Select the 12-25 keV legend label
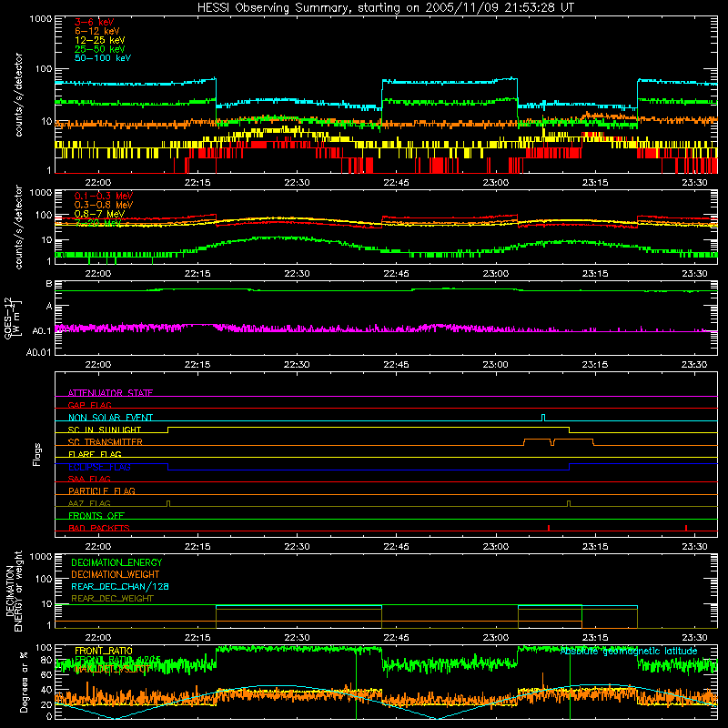Image resolution: width=728 pixels, height=728 pixels. 100,40
